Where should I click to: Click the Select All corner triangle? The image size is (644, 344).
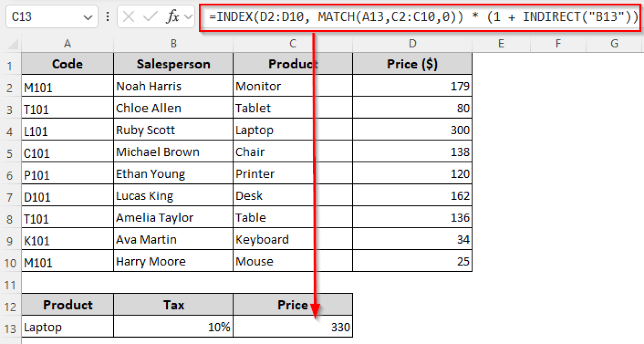coord(13,44)
